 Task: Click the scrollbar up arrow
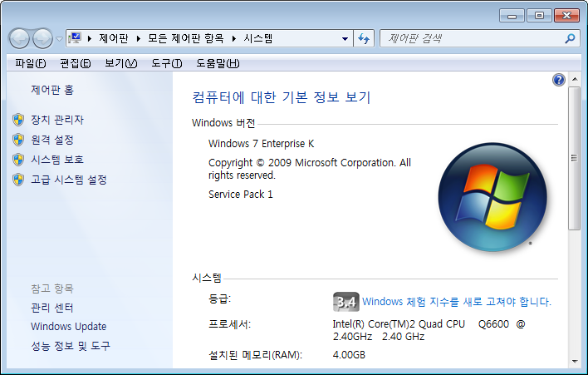(x=575, y=79)
